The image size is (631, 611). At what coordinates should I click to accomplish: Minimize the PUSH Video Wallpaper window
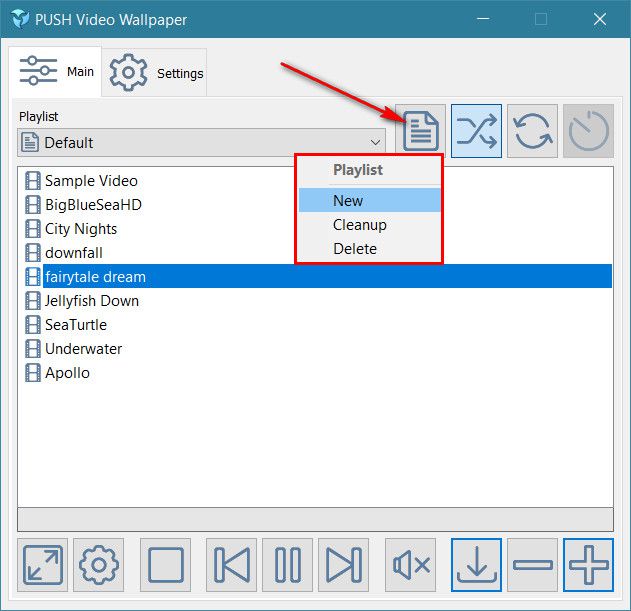[x=483, y=19]
